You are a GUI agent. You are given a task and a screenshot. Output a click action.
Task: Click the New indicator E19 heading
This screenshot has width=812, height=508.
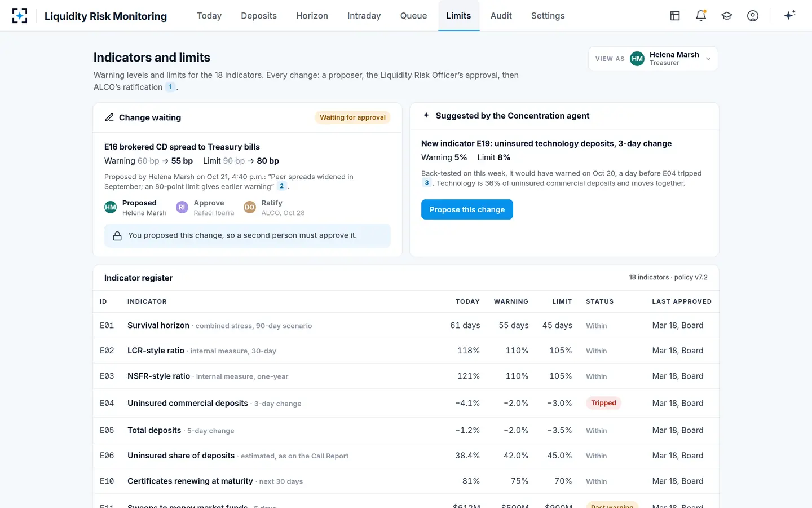pos(546,143)
